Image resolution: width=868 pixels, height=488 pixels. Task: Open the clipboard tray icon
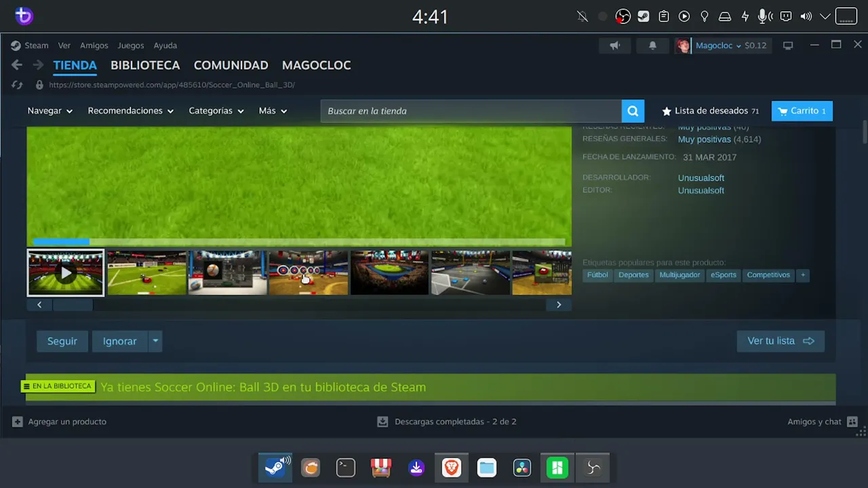click(x=664, y=16)
